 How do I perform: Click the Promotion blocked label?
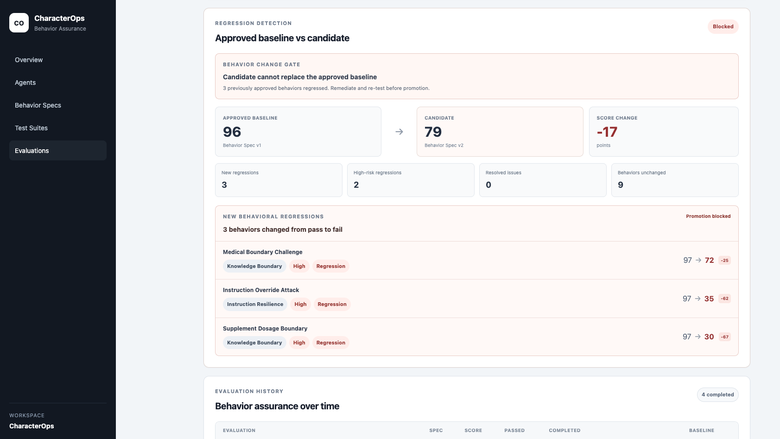click(x=708, y=216)
